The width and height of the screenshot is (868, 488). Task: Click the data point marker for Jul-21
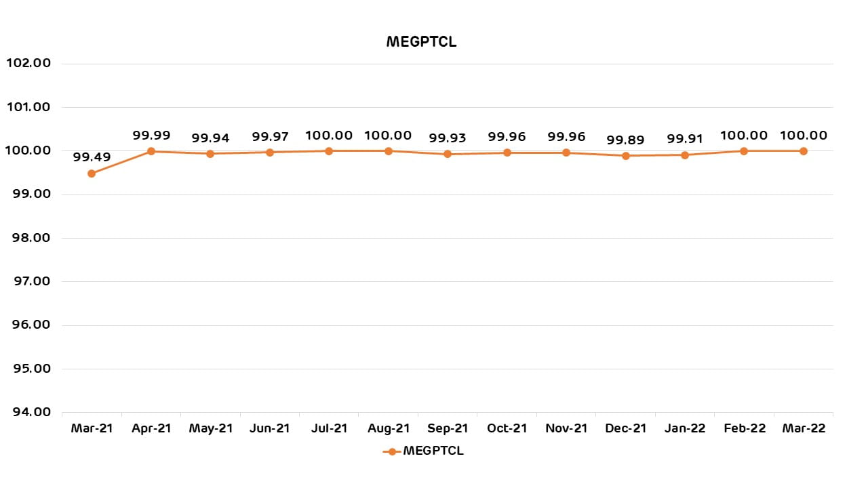(329, 151)
